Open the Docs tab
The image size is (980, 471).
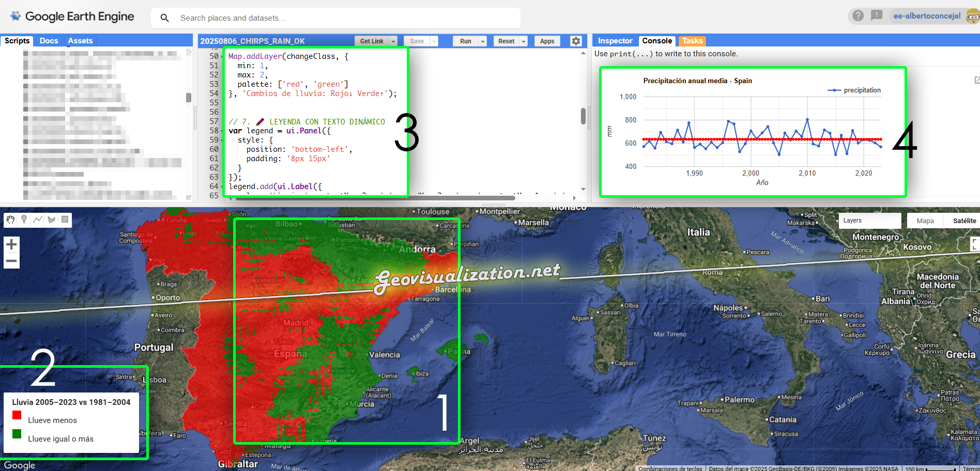click(49, 41)
